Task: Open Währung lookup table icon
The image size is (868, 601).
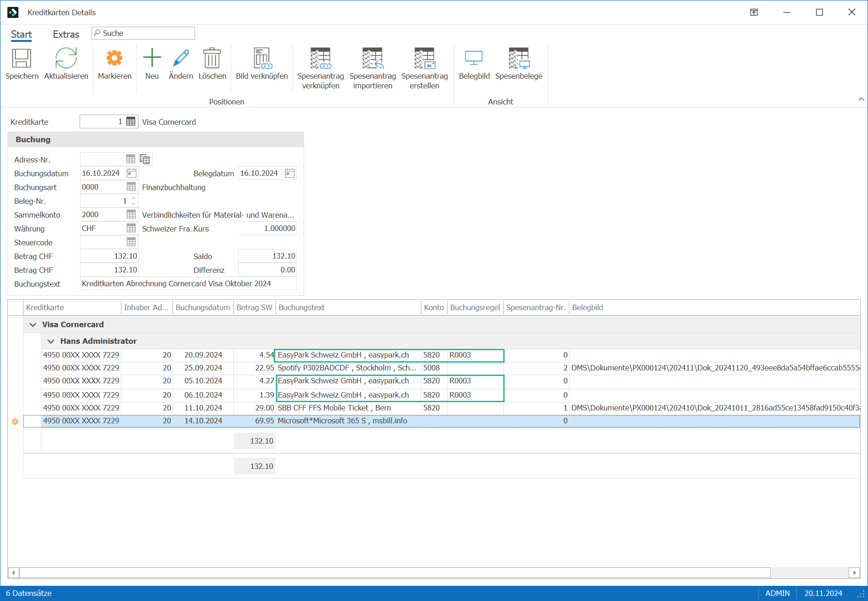Action: tap(131, 228)
